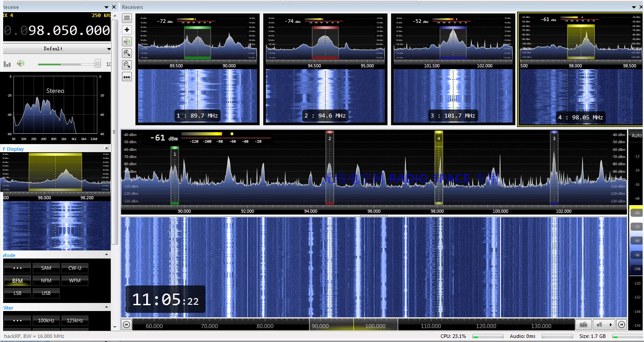
Task: Click the 11:05:22 playback time display
Action: (x=165, y=299)
